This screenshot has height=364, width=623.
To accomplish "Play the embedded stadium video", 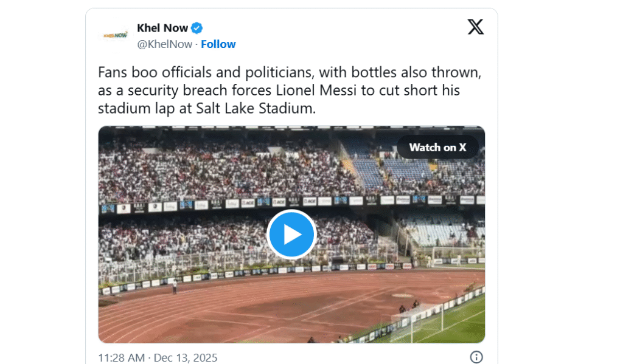I will pos(291,234).
